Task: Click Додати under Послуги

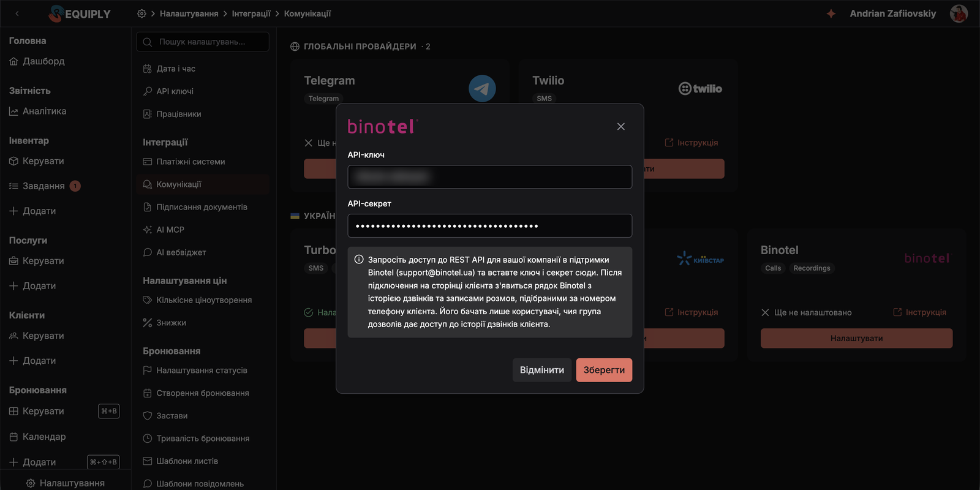Action: click(32, 286)
